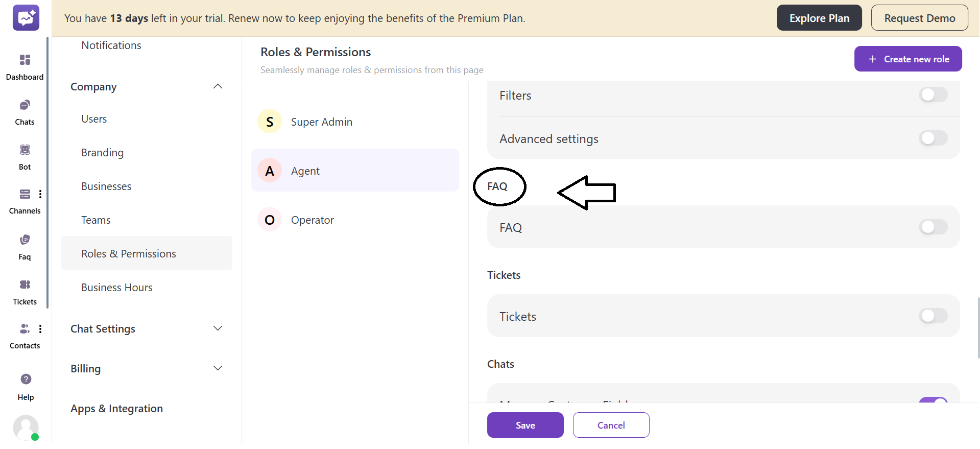
Task: Save the Agent role permissions
Action: [x=525, y=425]
